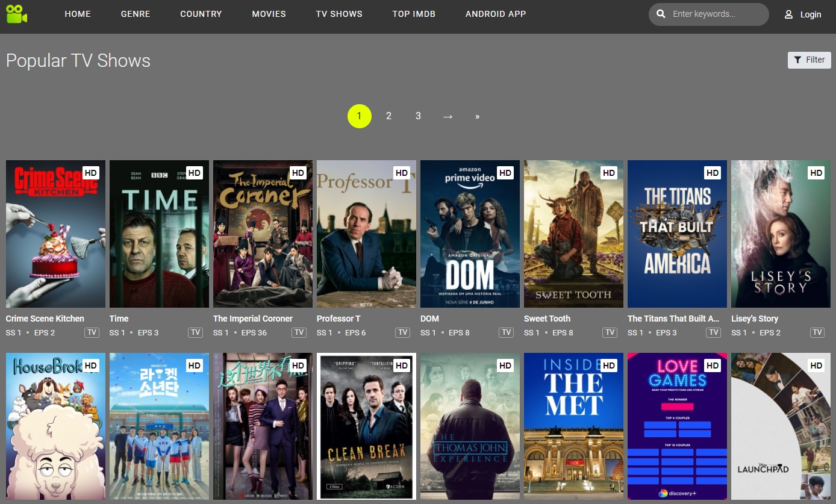The image size is (836, 504).
Task: Click the yellow camera site logo
Action: pyautogui.click(x=17, y=14)
